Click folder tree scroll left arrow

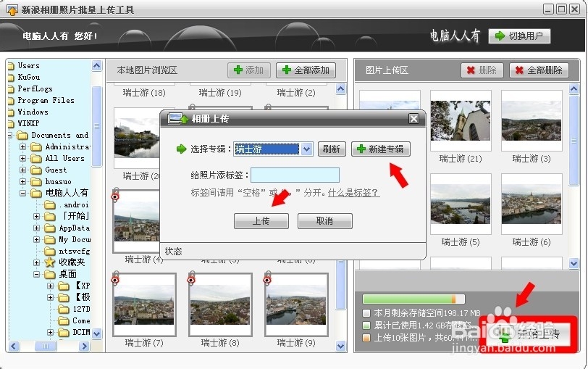tap(14, 346)
